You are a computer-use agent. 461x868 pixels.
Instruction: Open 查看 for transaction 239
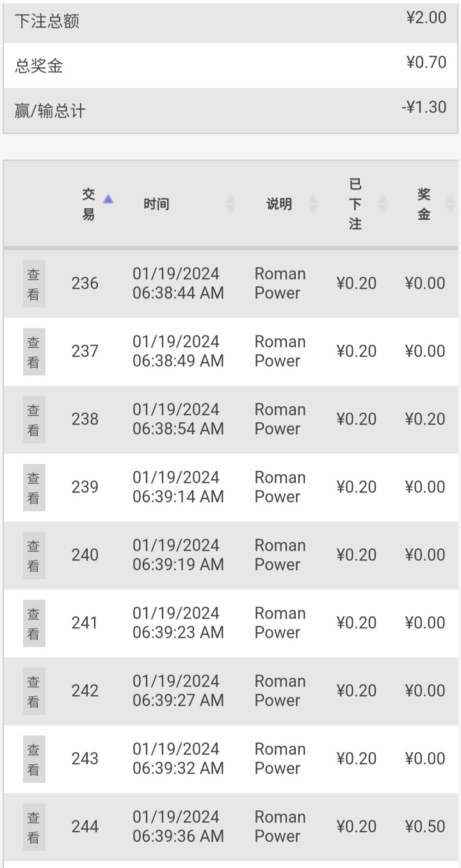[x=34, y=487]
